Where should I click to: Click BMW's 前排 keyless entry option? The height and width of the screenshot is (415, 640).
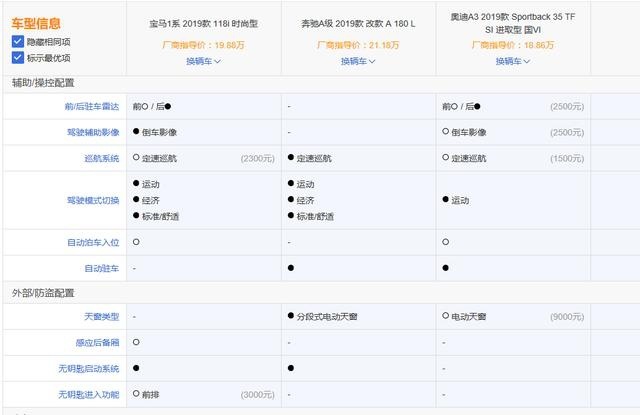click(x=146, y=395)
